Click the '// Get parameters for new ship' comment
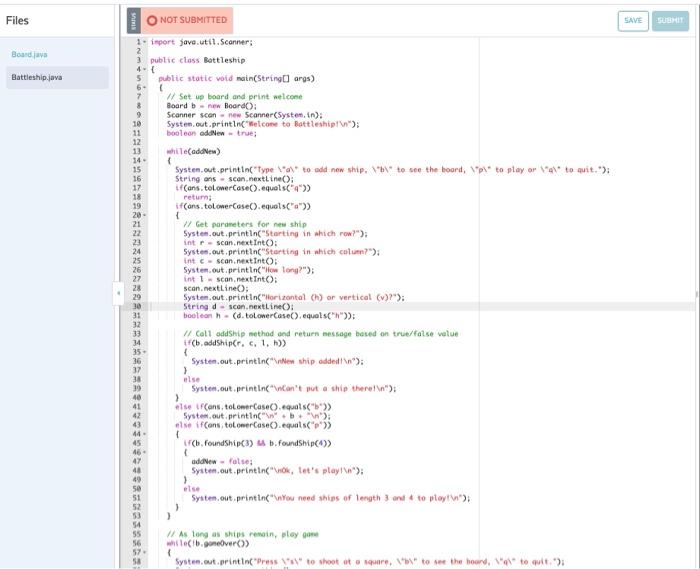The image size is (700, 569). pos(245,224)
